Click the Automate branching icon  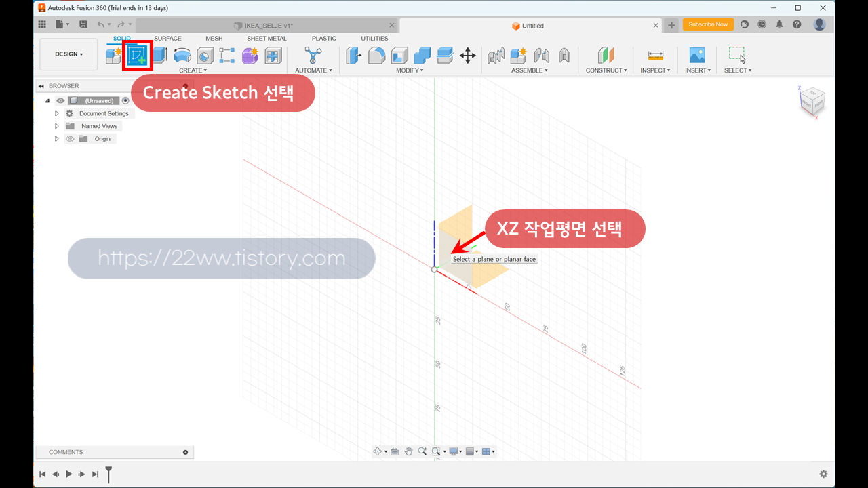click(x=313, y=56)
